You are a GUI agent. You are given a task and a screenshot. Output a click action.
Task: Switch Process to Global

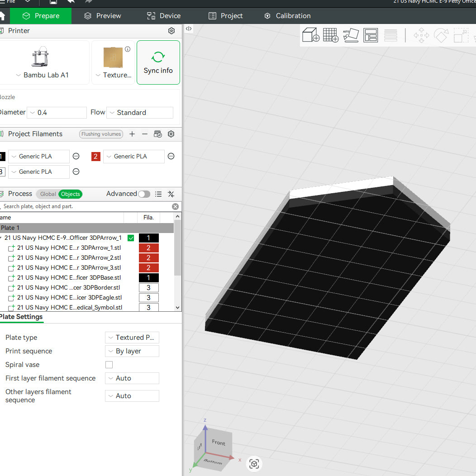(x=48, y=194)
